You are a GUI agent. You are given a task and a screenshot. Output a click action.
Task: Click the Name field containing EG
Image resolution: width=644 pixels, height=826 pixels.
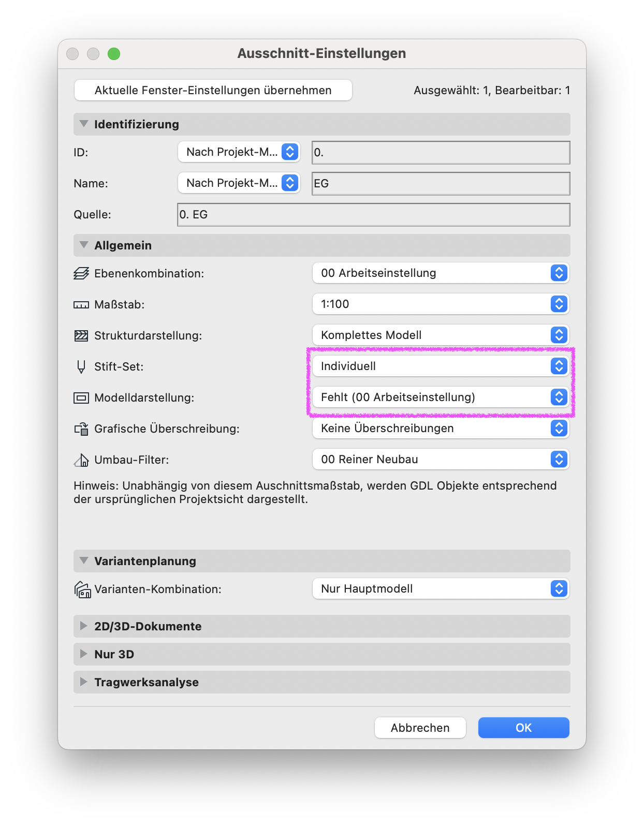point(441,184)
